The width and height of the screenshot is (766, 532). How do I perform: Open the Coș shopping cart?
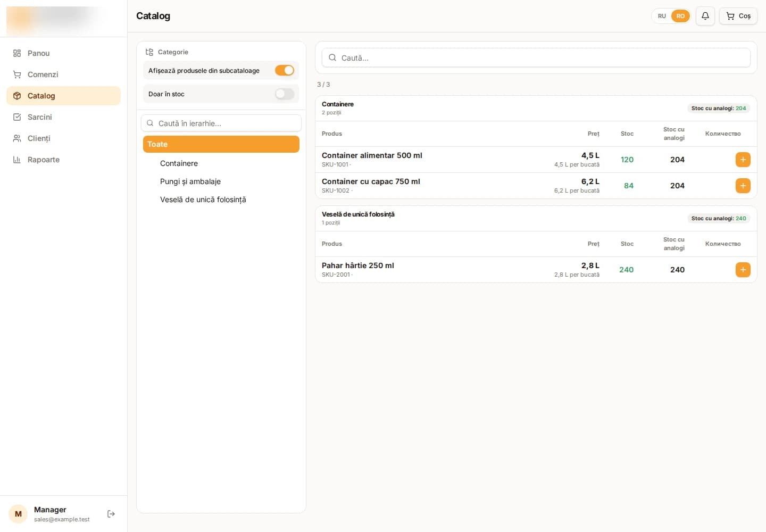click(738, 16)
